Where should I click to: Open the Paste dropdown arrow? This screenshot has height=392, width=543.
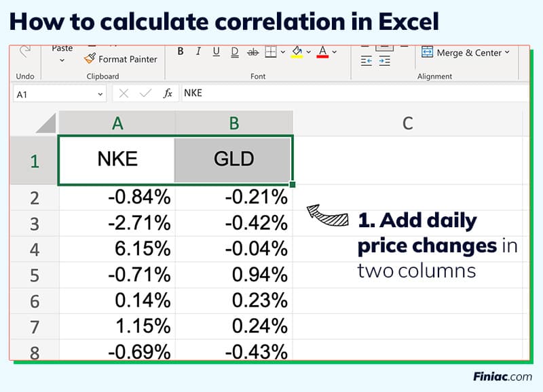click(61, 60)
